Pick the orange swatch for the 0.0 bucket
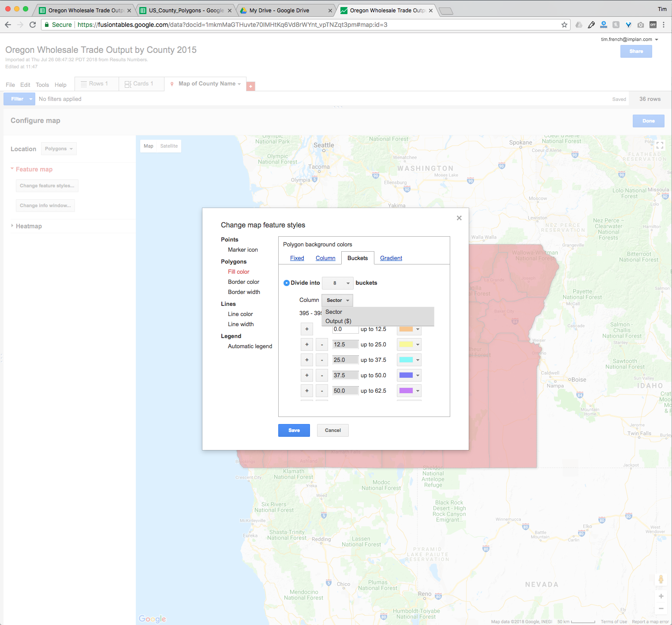Image resolution: width=672 pixels, height=625 pixels. pyautogui.click(x=406, y=329)
